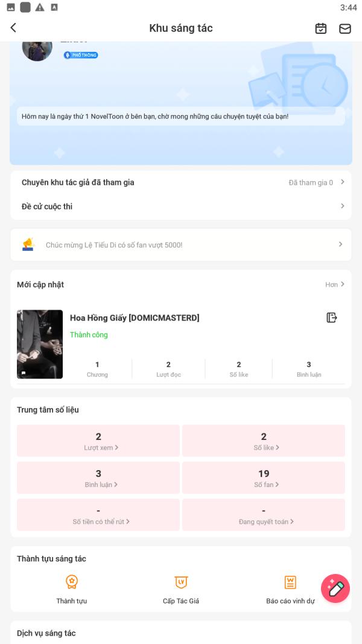Tap the export icon beside Hoa Hồng Giấy
362x644 pixels.
(x=332, y=317)
